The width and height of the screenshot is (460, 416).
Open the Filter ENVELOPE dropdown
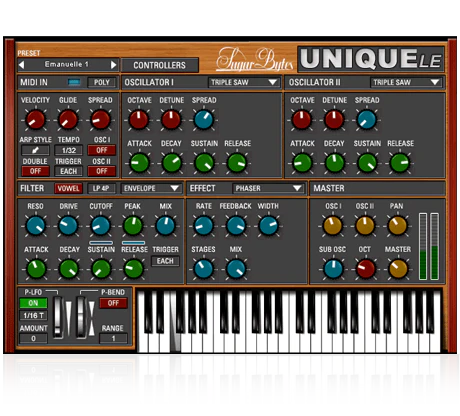tap(152, 188)
